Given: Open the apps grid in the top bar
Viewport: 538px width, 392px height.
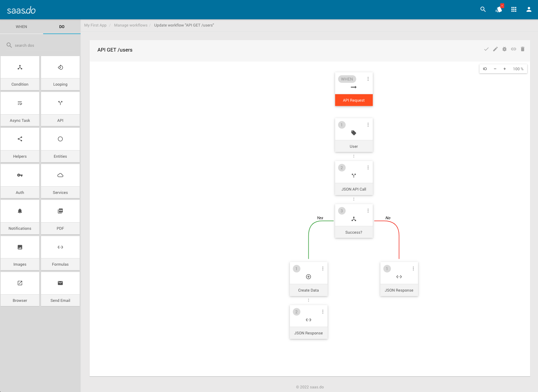Looking at the screenshot, I should [514, 9].
